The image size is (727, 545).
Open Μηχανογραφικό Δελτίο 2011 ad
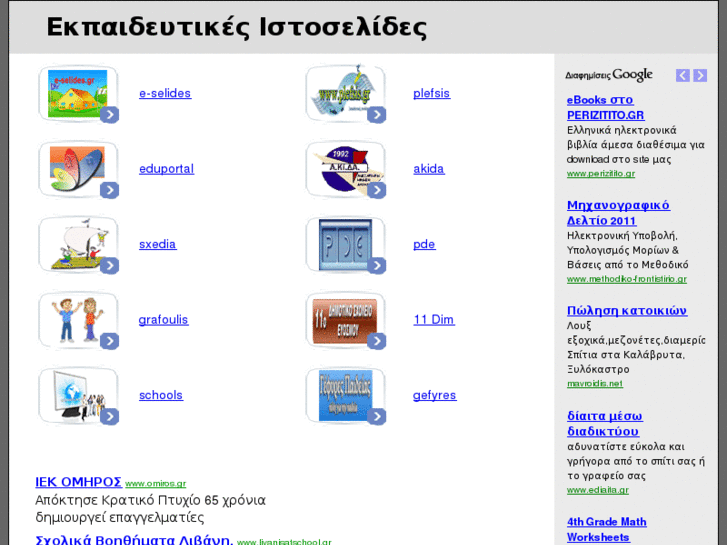[618, 213]
